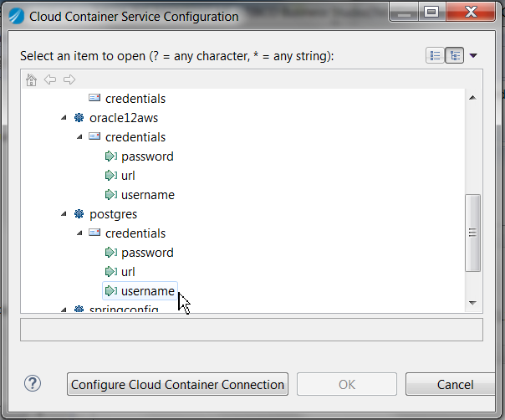Close the Cloud Container Service Configuration dialog
This screenshot has height=420, width=505.
[x=471, y=13]
